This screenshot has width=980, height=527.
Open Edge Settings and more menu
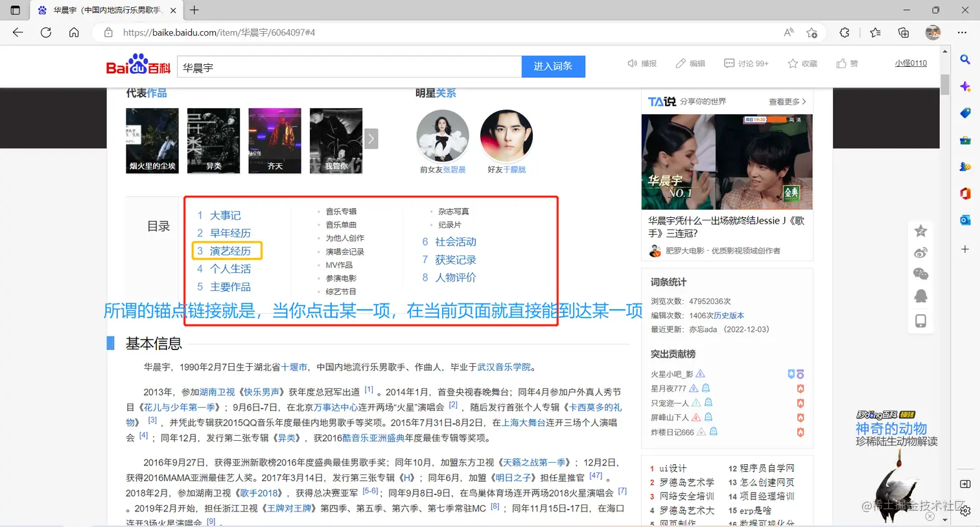click(962, 32)
